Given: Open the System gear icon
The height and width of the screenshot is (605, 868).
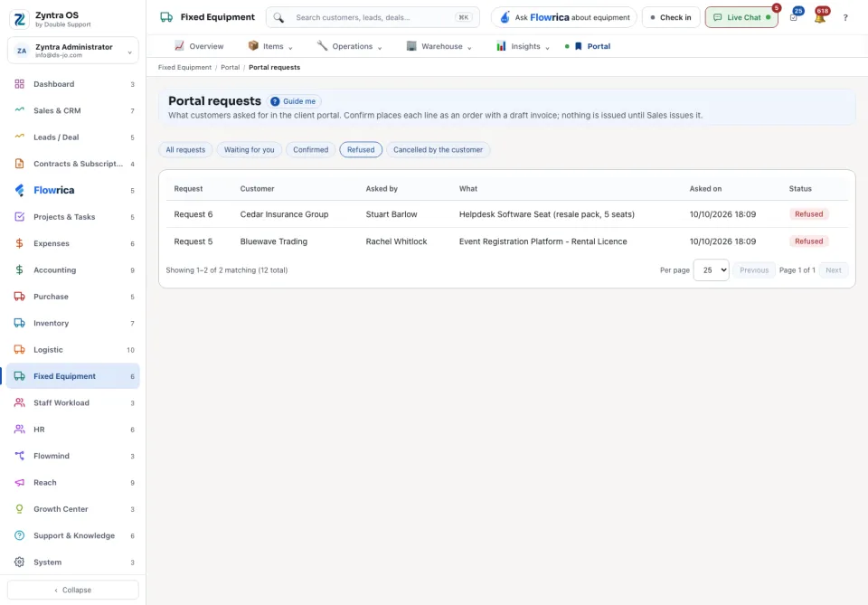Looking at the screenshot, I should pyautogui.click(x=19, y=562).
